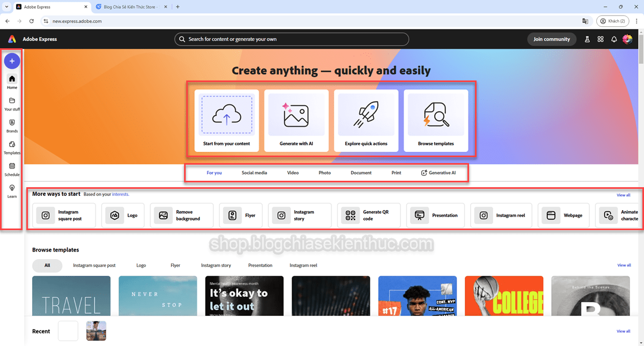Select the Social media tab
Screen dimensions: 644x346
click(x=254, y=173)
